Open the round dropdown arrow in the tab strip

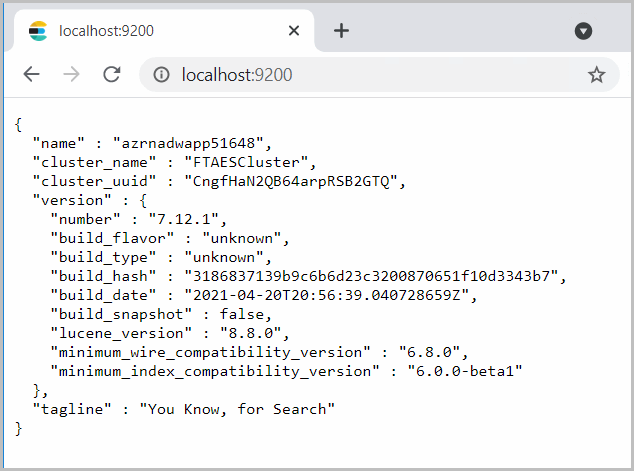584,31
